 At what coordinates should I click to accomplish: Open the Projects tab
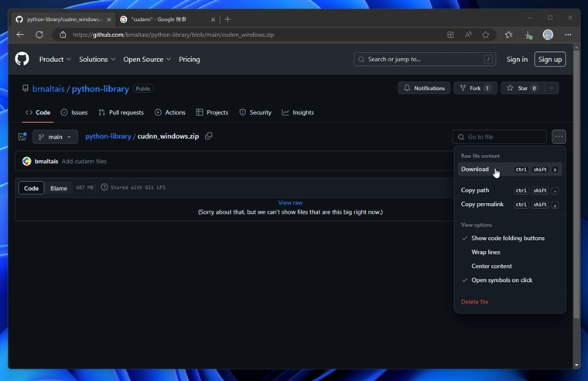pos(212,112)
